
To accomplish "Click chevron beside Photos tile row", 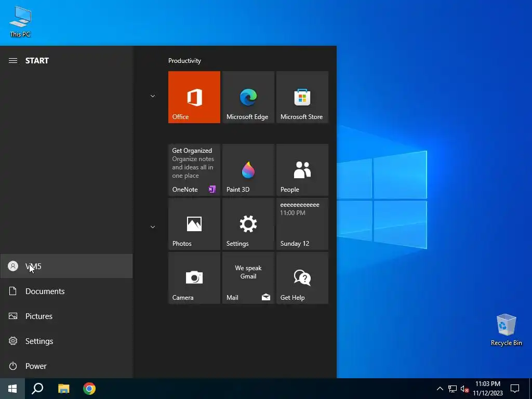I will click(153, 227).
